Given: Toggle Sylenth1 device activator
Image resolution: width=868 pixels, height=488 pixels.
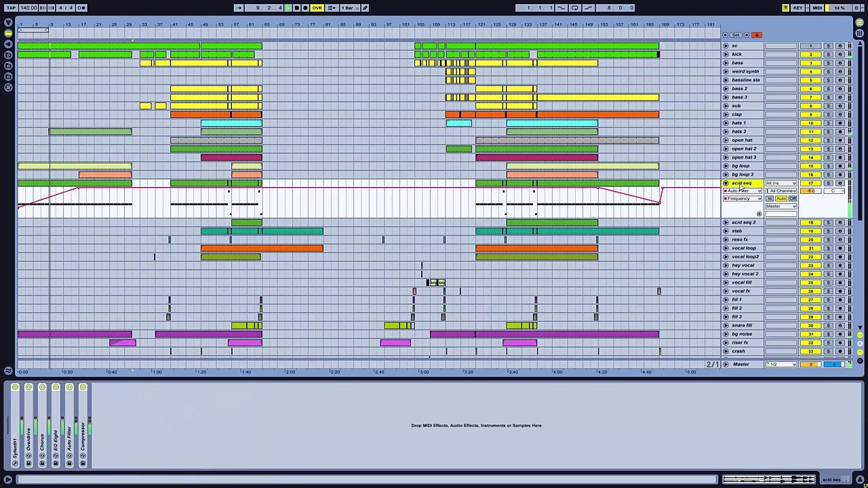Looking at the screenshot, I should pyautogui.click(x=15, y=387).
